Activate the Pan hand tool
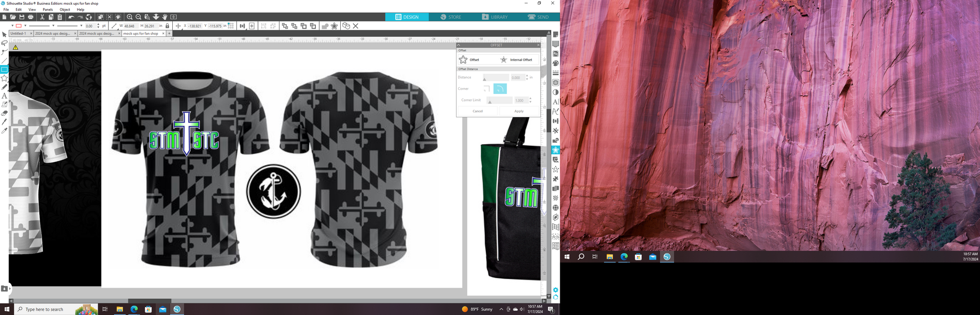Screen dimensions: 980x315 [x=165, y=17]
